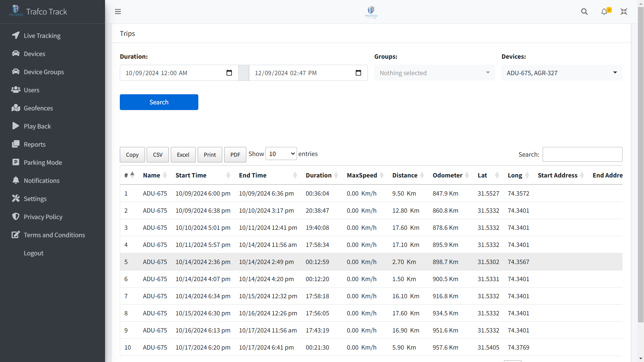
Task: Select the Devices sidebar icon
Action: [x=16, y=54]
